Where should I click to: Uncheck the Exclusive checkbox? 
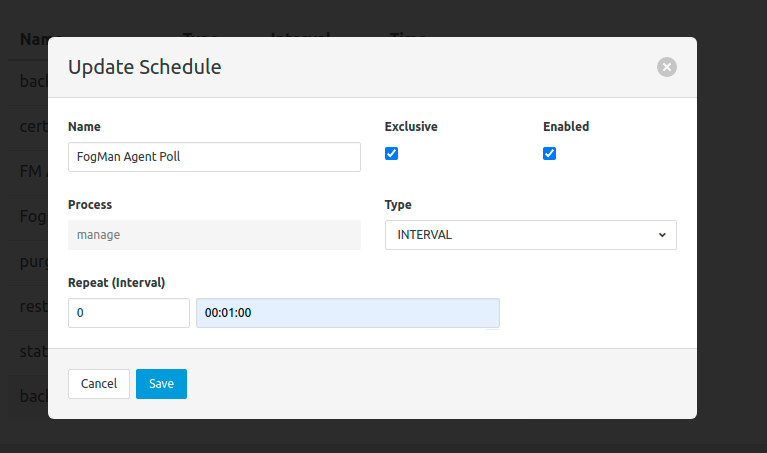pyautogui.click(x=392, y=154)
